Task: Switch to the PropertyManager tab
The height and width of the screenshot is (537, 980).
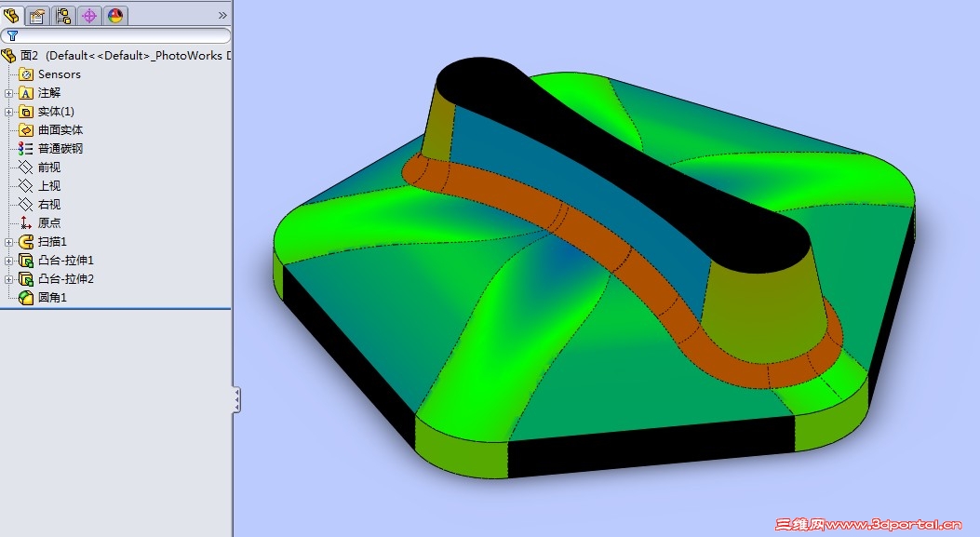Action: click(37, 16)
